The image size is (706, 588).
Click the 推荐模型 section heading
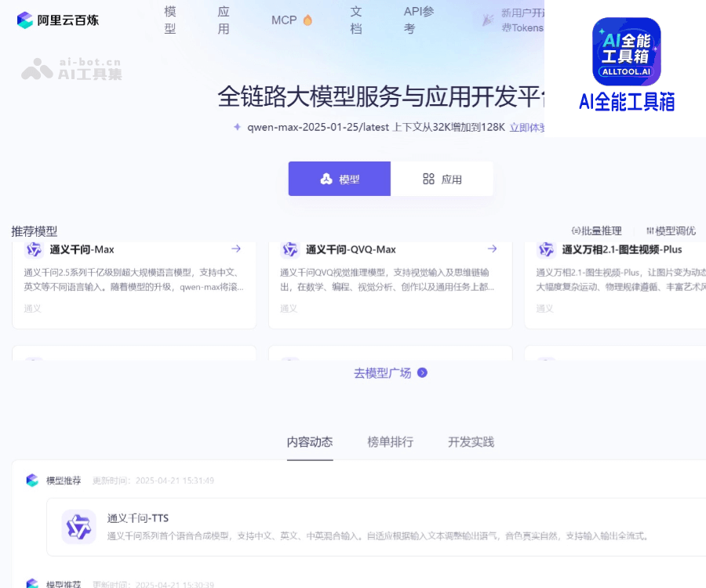point(35,231)
